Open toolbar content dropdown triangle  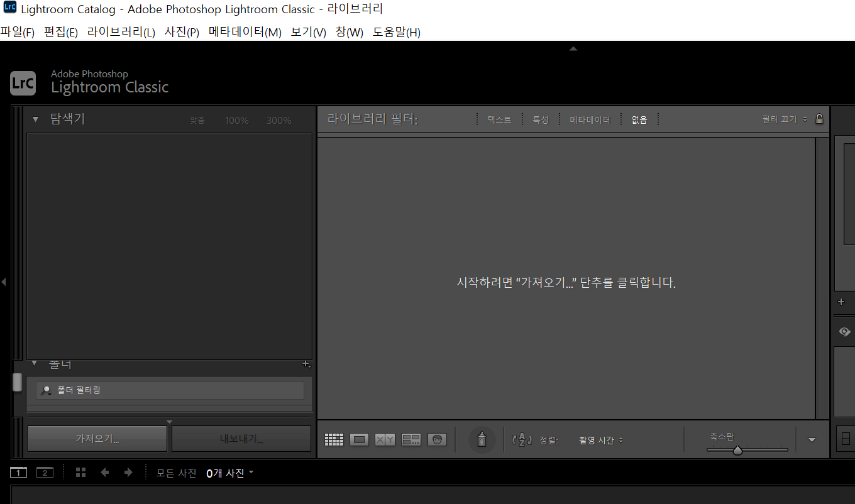coord(812,440)
